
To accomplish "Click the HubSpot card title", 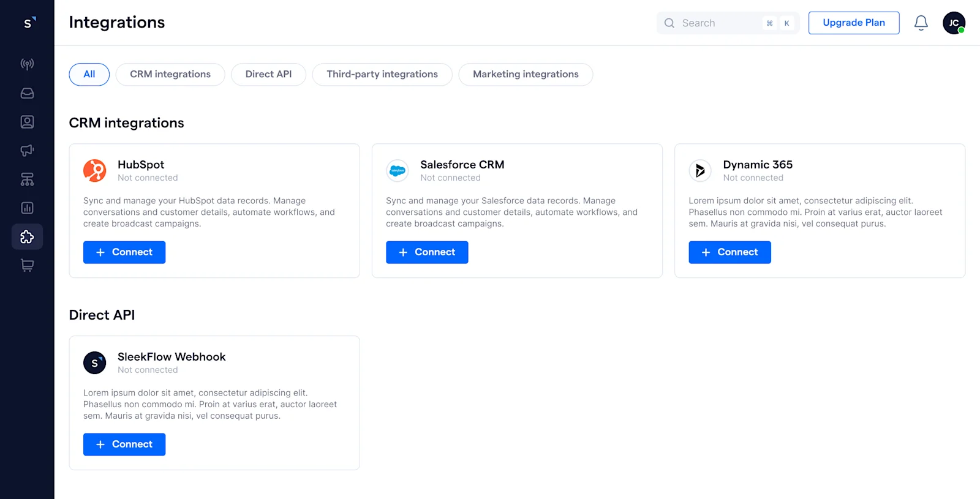I will pos(141,165).
